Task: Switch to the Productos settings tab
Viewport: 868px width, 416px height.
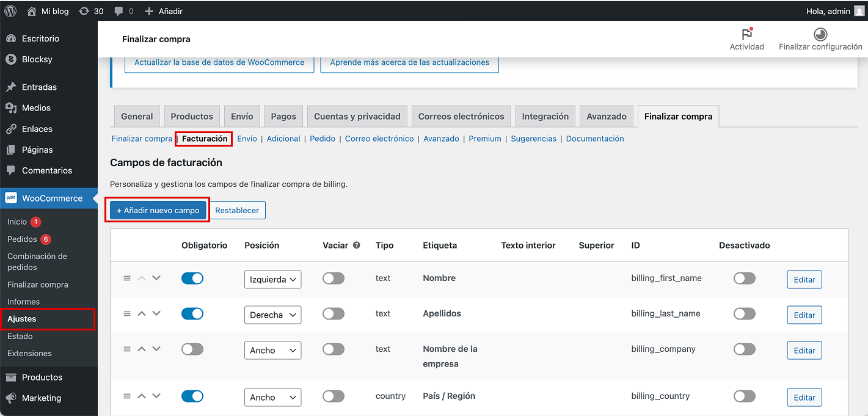Action: point(192,116)
